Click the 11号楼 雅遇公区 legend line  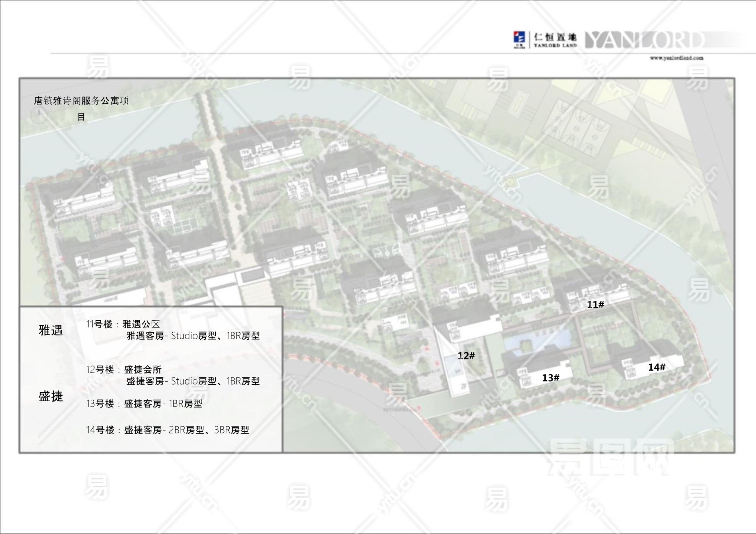coord(123,324)
